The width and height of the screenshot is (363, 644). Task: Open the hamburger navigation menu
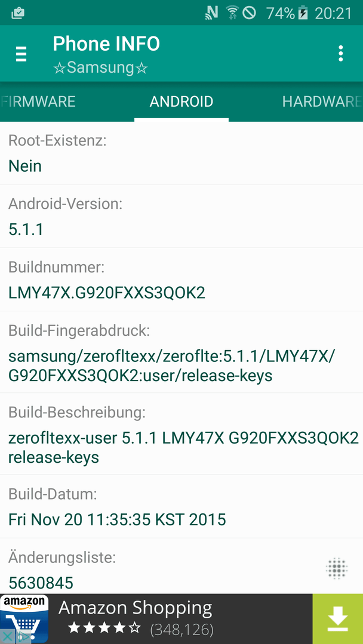21,54
